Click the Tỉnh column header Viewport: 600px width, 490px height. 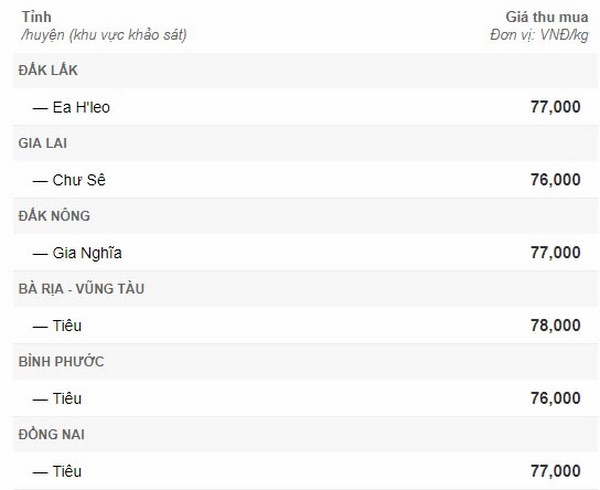(x=36, y=17)
